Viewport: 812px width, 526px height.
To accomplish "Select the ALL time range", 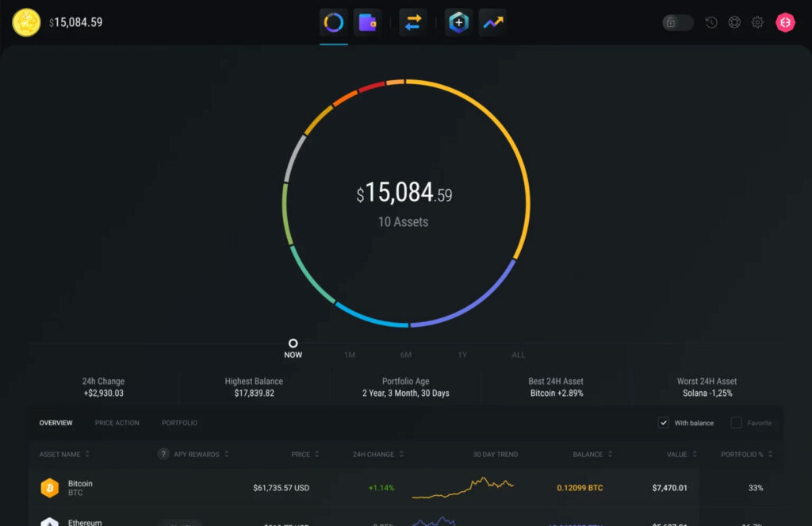I will (519, 355).
